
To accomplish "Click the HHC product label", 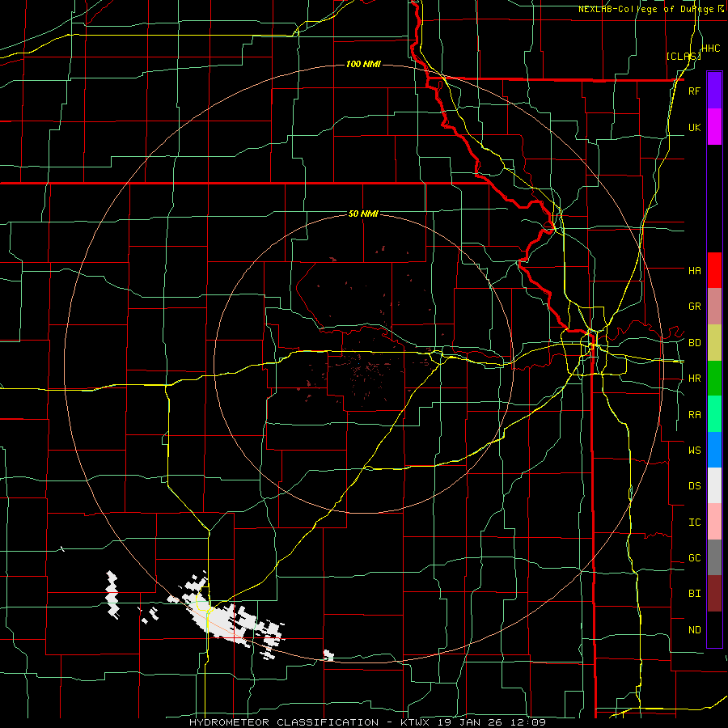I will [710, 49].
